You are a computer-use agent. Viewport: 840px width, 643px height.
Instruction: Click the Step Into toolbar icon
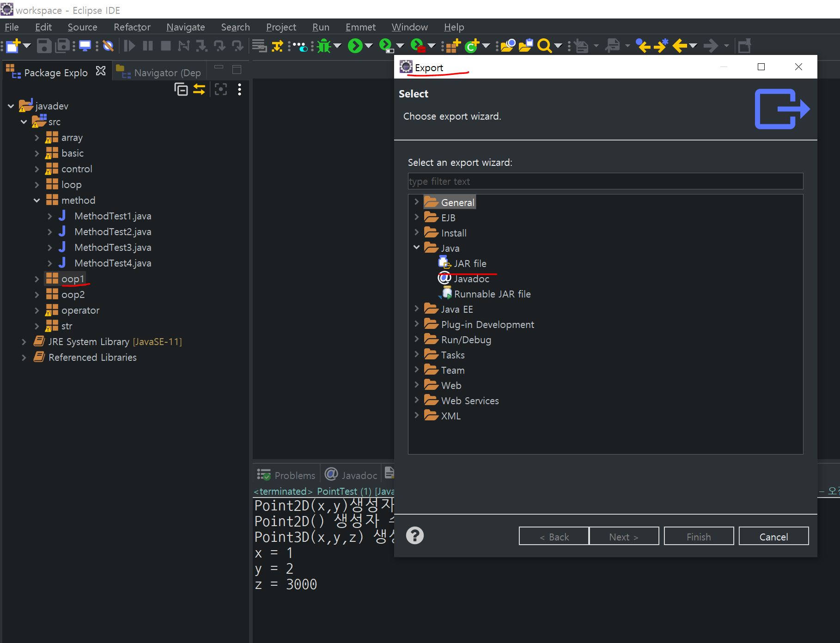point(201,46)
